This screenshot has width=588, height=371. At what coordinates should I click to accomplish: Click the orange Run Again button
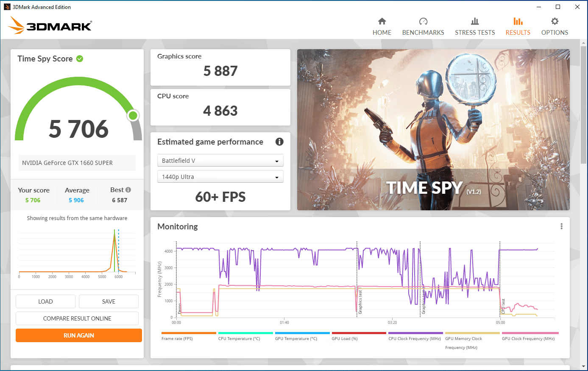click(79, 335)
